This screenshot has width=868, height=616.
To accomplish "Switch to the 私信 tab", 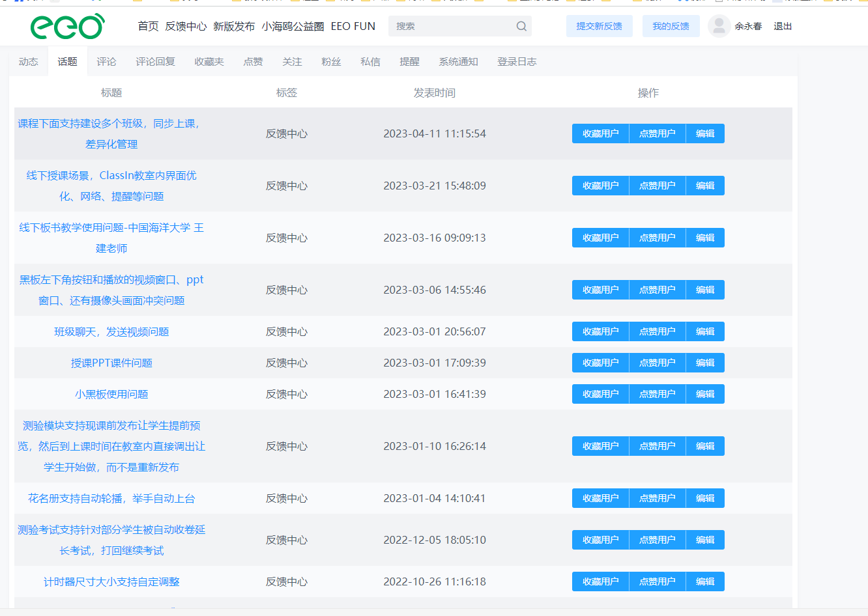I will [x=370, y=61].
